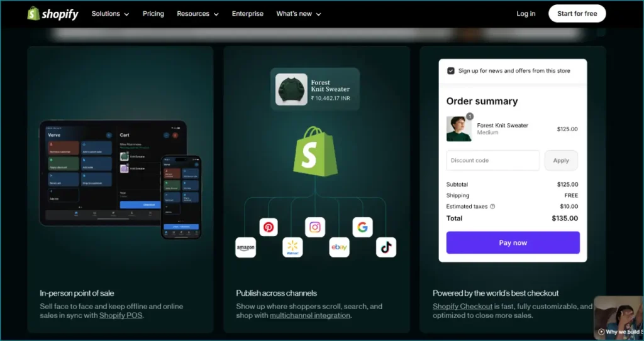Click the Log in link
The width and height of the screenshot is (644, 341).
coord(526,14)
